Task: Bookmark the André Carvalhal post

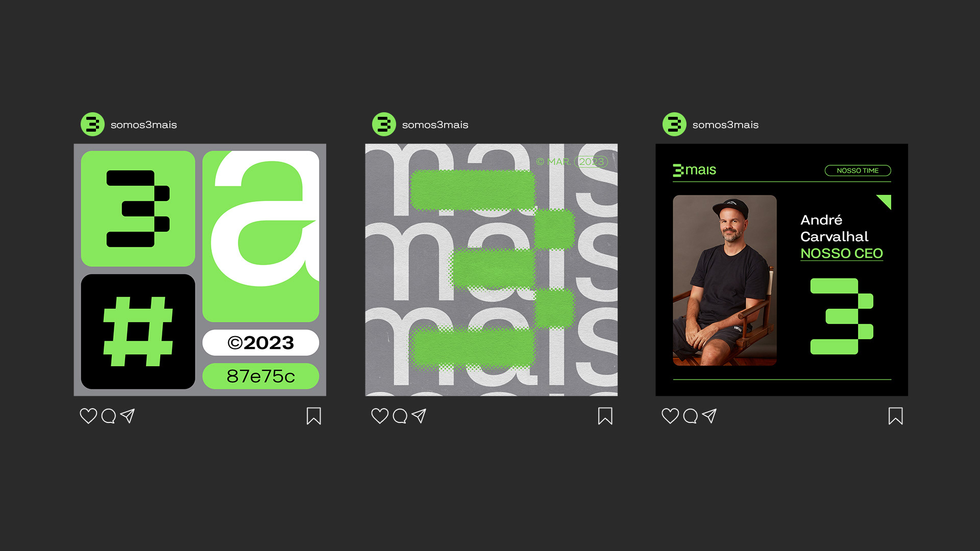Action: coord(896,416)
